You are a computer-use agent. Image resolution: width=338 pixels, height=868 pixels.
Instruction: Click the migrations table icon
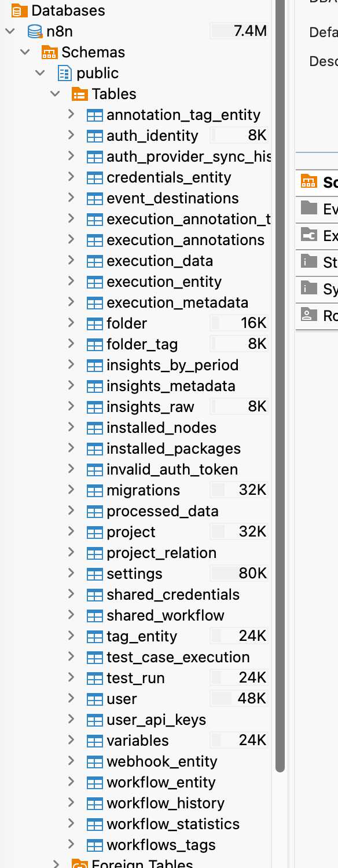point(94,490)
